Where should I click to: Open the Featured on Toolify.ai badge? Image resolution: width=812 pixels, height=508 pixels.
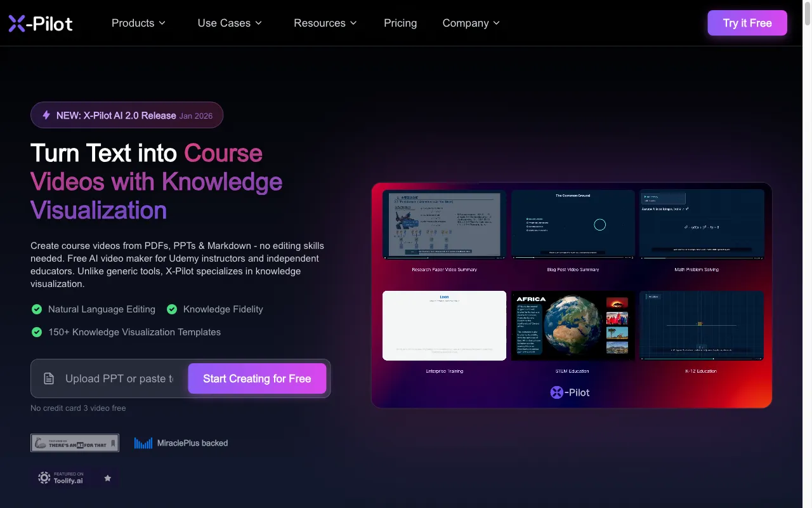(75, 478)
